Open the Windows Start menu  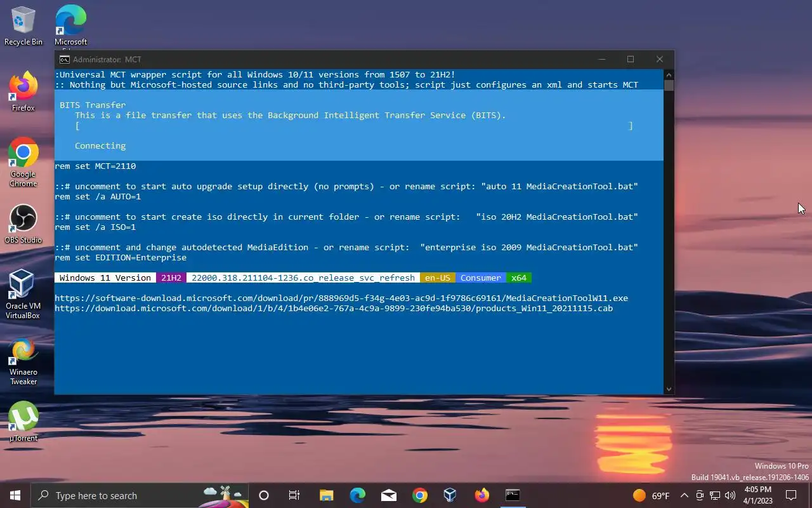(x=15, y=495)
